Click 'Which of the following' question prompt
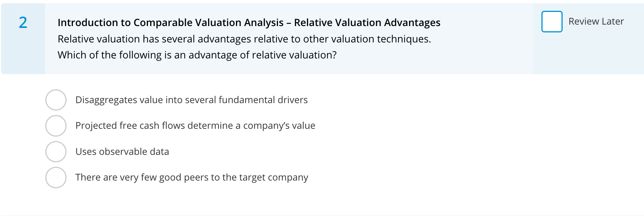Viewport: 644px width, 220px height. (197, 55)
